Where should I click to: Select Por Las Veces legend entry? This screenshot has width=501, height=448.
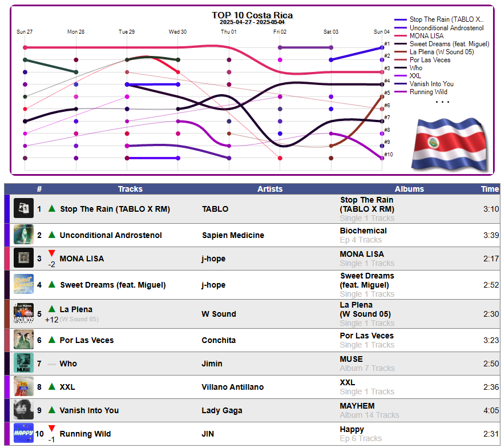click(x=422, y=60)
